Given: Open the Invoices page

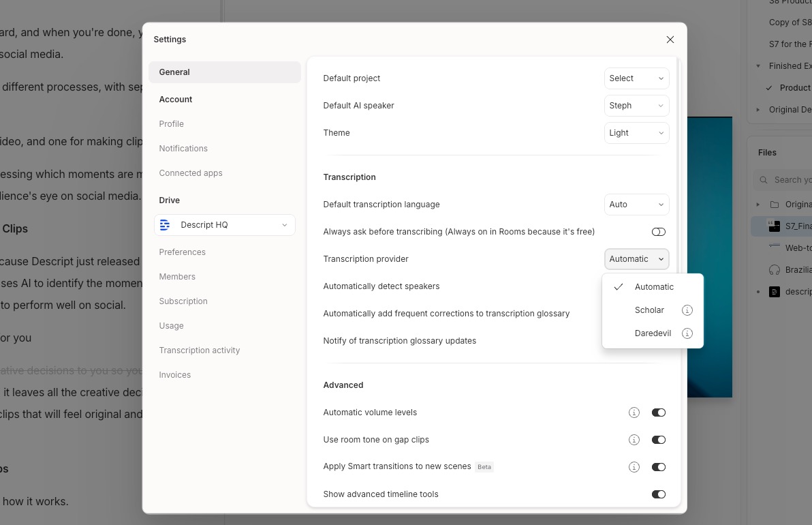Looking at the screenshot, I should [x=175, y=374].
